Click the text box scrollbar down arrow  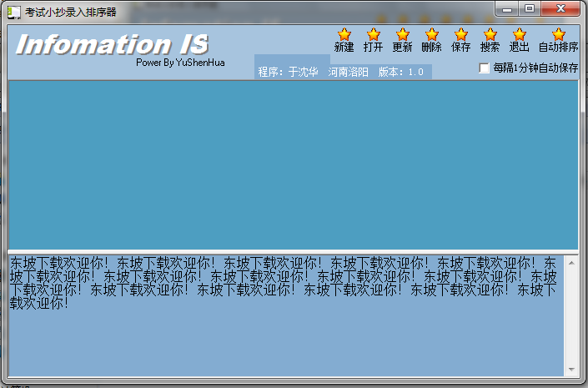point(571,370)
